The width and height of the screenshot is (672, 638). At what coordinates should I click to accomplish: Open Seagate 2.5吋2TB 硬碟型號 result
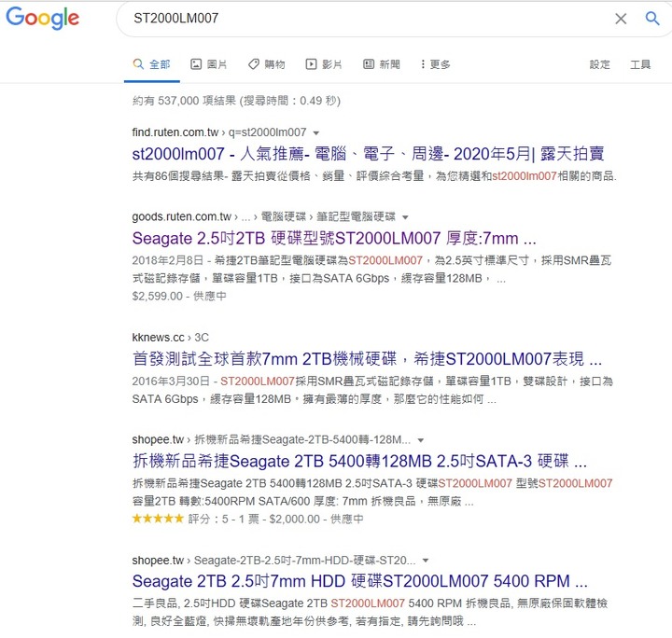[334, 239]
